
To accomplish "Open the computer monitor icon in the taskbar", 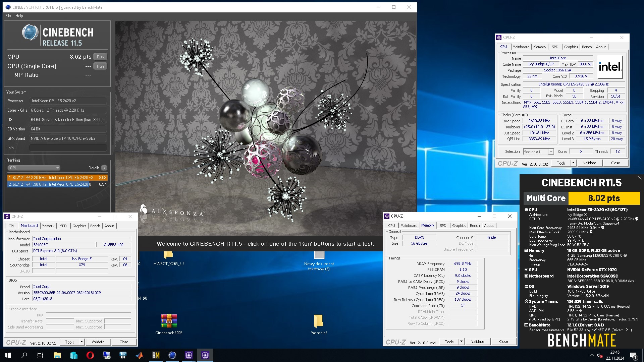I will (x=107, y=355).
